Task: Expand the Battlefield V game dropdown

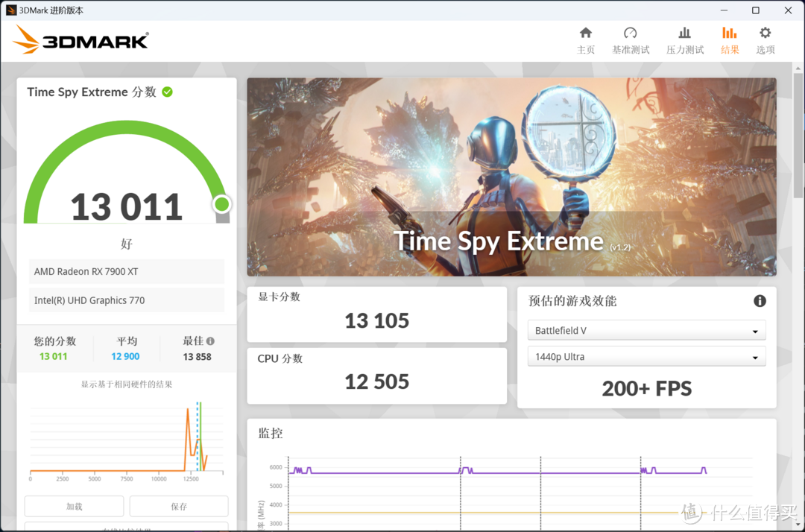Action: tap(646, 330)
